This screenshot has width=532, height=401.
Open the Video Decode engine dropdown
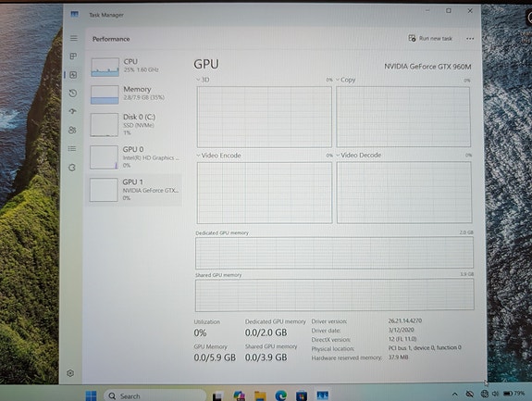359,156
